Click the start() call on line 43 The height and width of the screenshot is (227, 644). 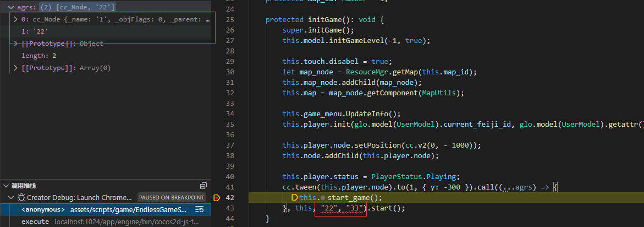[x=386, y=208]
